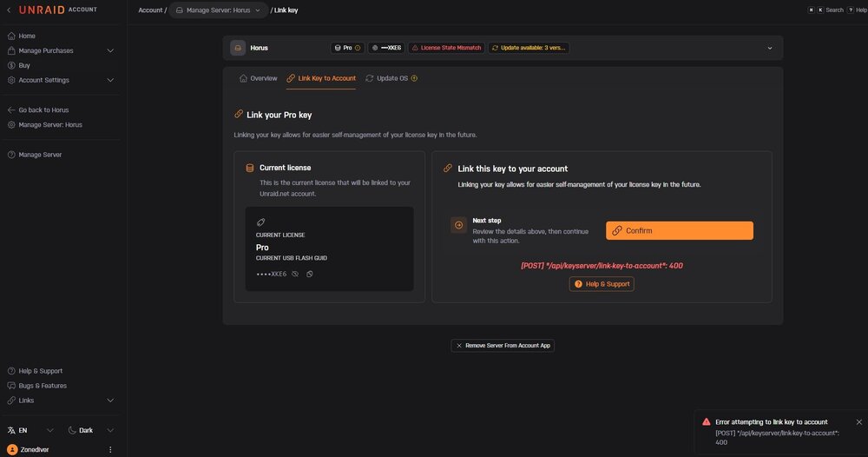Expand the Horus server card chevron

coord(769,48)
